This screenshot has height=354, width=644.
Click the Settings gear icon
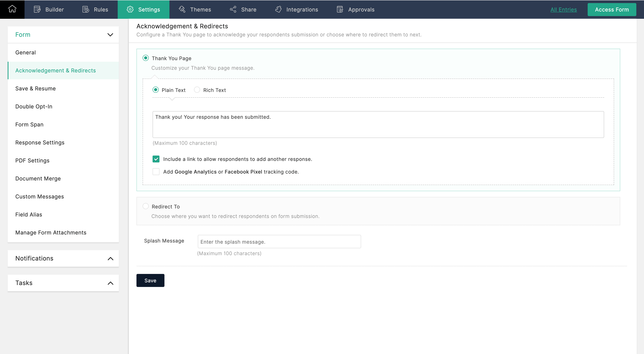130,10
